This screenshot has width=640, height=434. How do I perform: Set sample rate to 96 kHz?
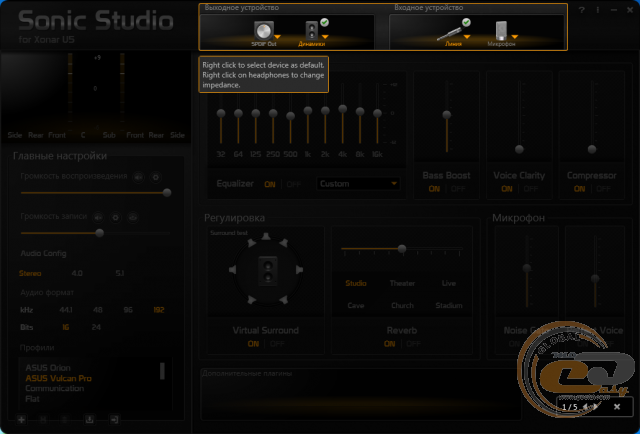[x=128, y=310]
